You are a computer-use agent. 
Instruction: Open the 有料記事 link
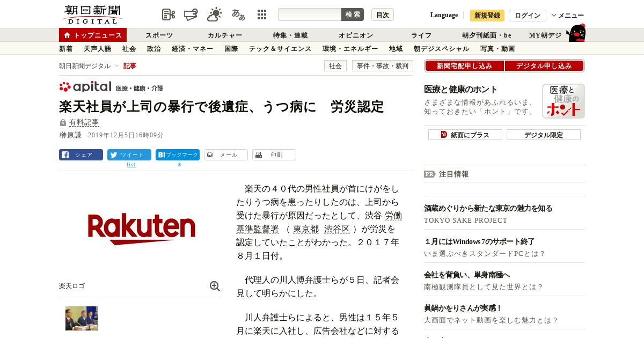84,122
